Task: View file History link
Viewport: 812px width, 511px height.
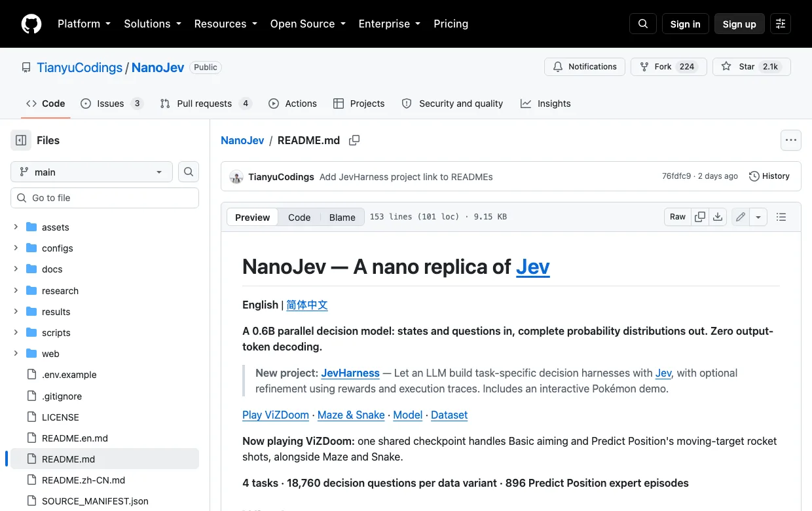Action: click(x=769, y=176)
